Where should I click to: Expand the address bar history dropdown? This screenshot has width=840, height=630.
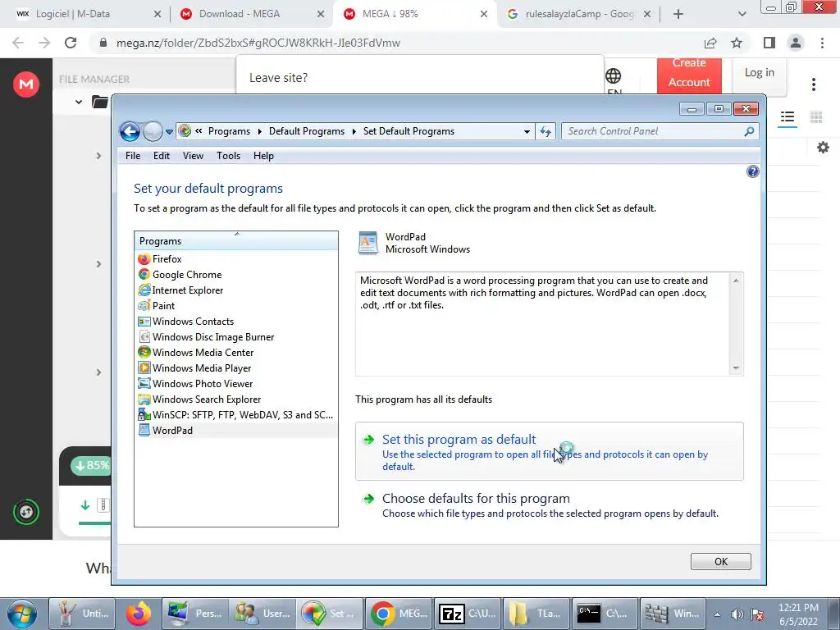point(527,132)
